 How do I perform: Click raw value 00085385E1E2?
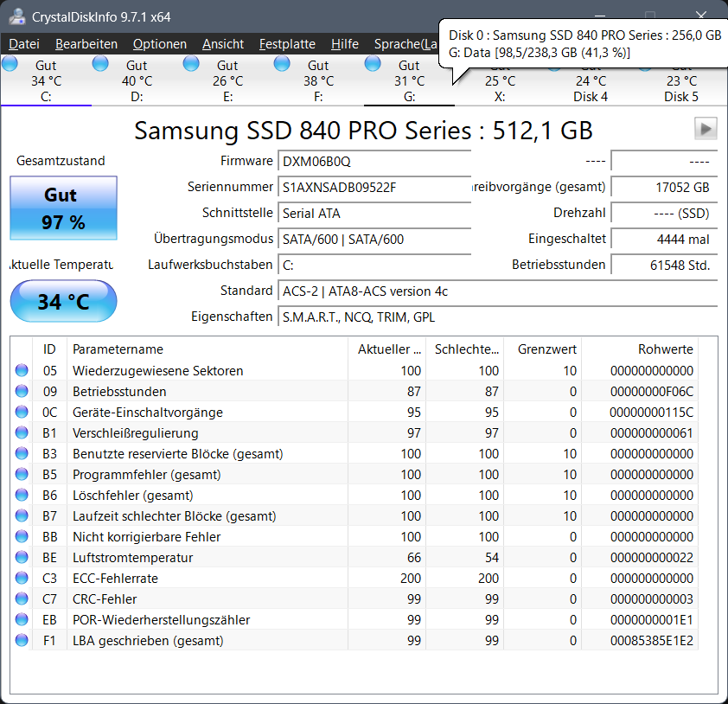tap(651, 640)
